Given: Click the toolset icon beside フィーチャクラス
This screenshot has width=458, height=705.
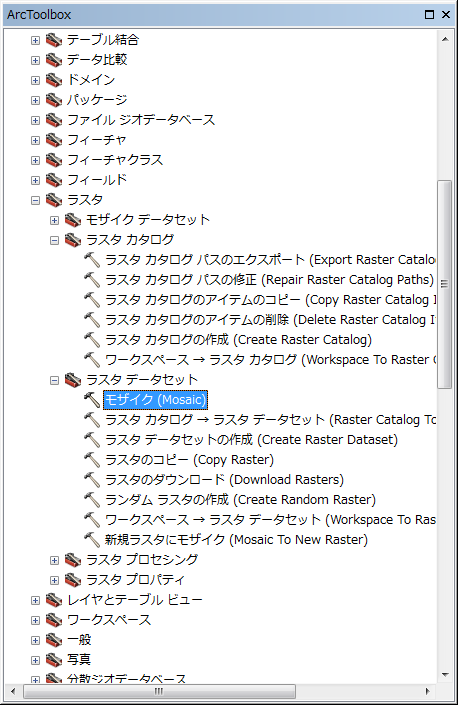Looking at the screenshot, I should [x=54, y=160].
